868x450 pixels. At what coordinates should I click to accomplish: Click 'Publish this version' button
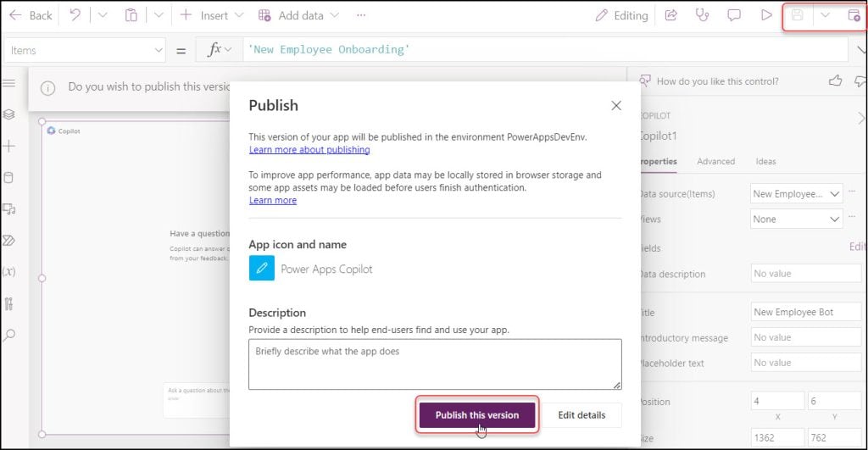coord(477,415)
